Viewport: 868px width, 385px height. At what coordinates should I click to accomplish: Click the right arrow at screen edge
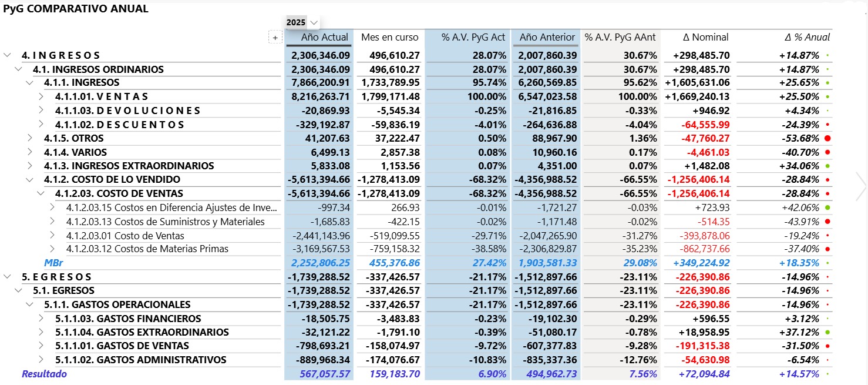[x=861, y=188]
